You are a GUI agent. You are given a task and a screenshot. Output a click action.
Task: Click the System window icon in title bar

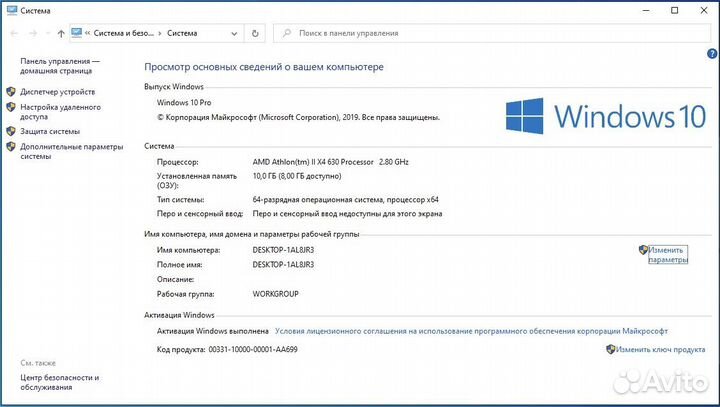[11, 10]
